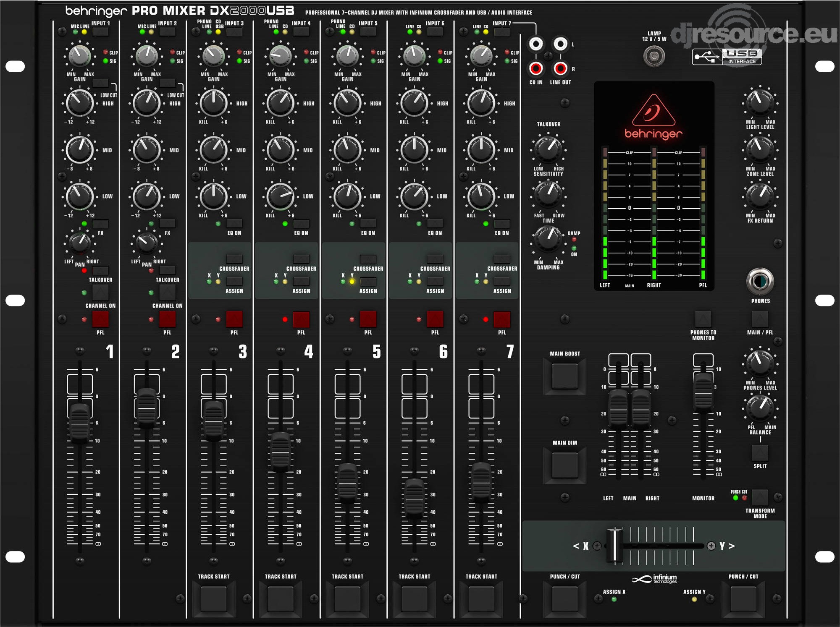Click the ZONE LEVEL knob
This screenshot has height=627, width=840.
[x=760, y=149]
